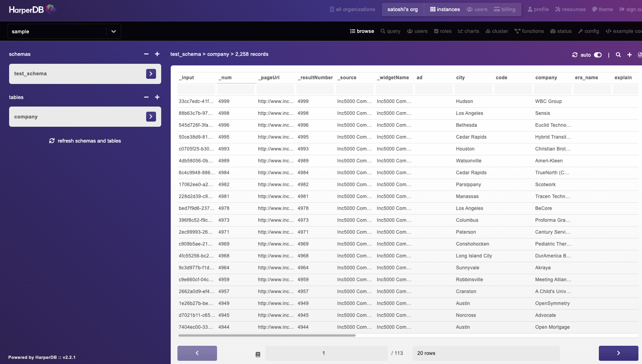Viewport: 642px width, 364px height.
Task: Click the Bethesda city cell
Action: point(467,125)
